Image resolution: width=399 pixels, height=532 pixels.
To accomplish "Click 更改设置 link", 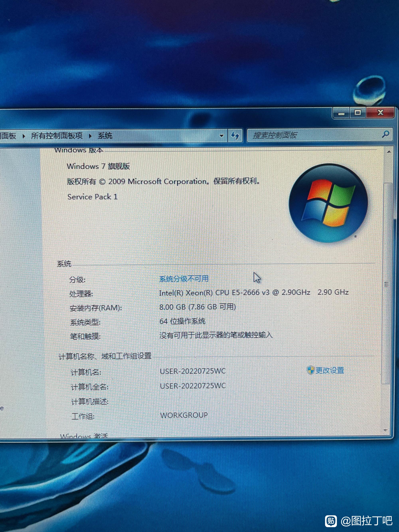I will (330, 370).
